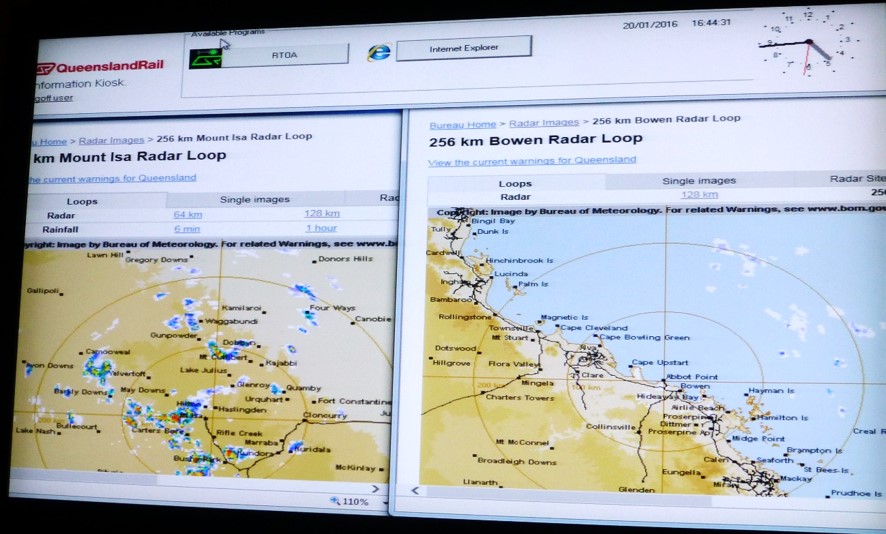886x534 pixels.
Task: Open Radar Images breadcrumb in Bowen window
Action: pos(544,123)
